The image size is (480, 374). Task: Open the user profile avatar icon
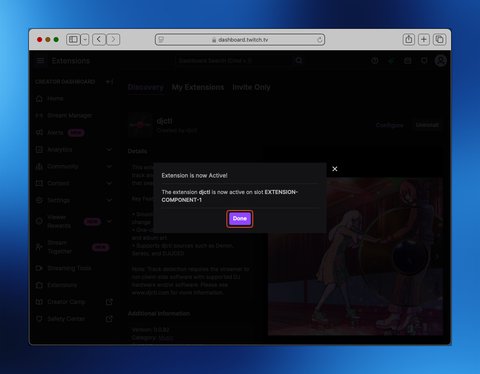[x=441, y=61]
